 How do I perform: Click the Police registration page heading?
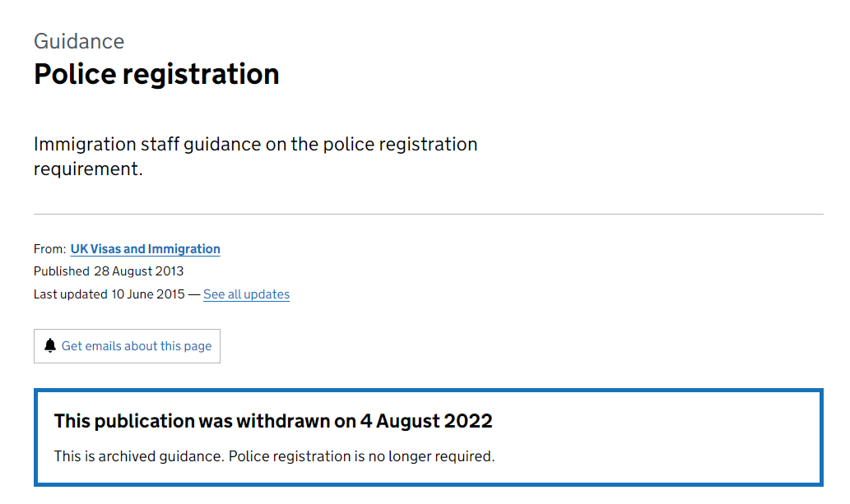point(156,74)
